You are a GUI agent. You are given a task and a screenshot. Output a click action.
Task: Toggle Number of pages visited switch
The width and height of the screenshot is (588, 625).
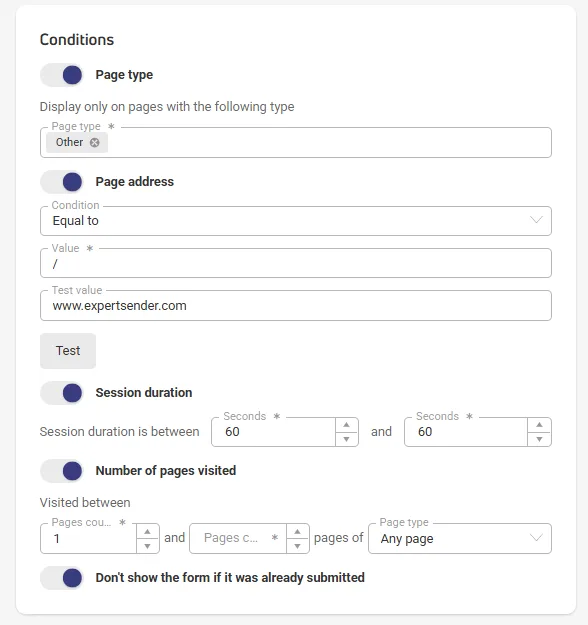pyautogui.click(x=62, y=471)
